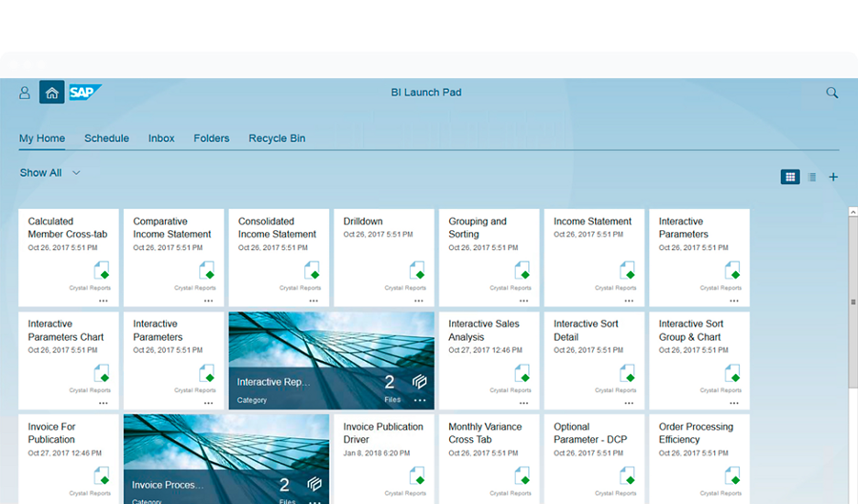
Task: Open the Inbox tab
Action: coord(161,138)
